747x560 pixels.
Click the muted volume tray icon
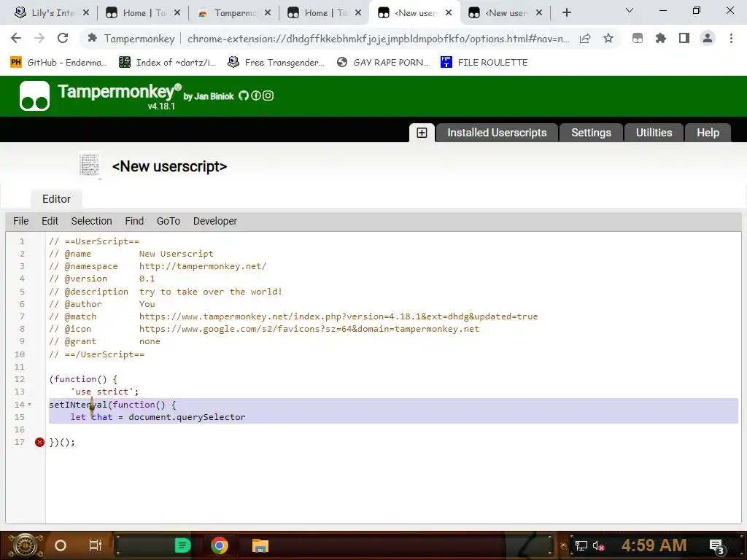(x=598, y=546)
